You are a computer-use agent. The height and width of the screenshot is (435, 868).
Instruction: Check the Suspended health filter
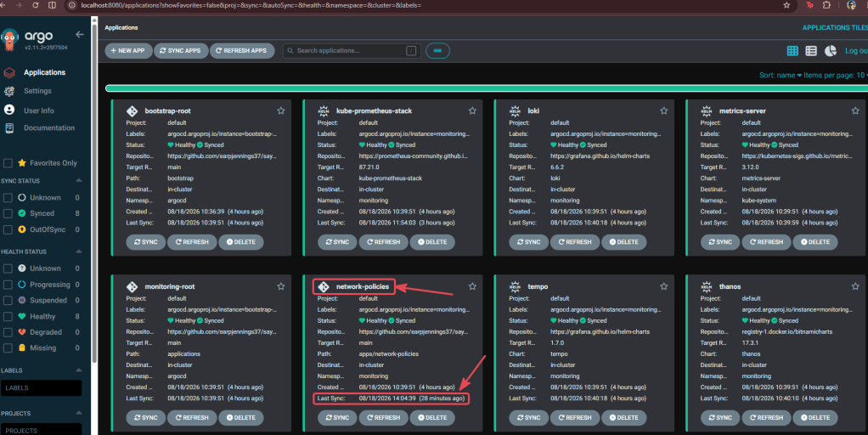pyautogui.click(x=8, y=300)
